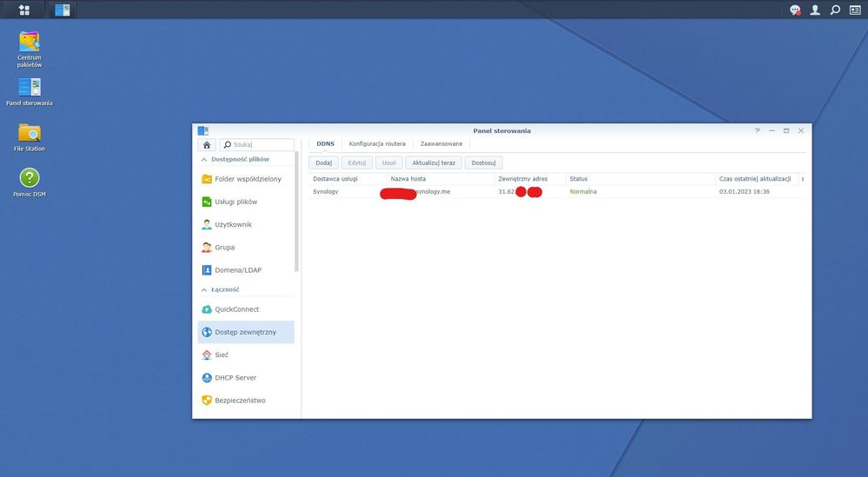868x477 pixels.
Task: Open the user account options icon
Action: click(815, 10)
